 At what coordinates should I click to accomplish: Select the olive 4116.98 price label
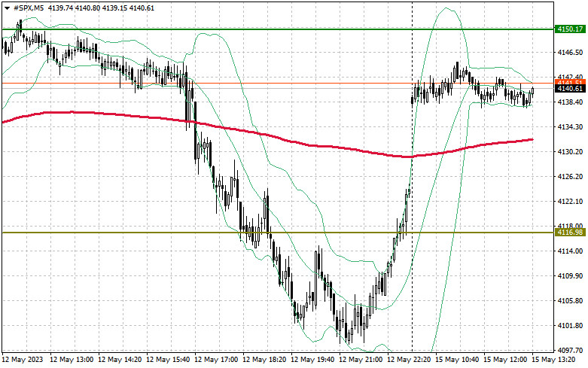coord(570,233)
